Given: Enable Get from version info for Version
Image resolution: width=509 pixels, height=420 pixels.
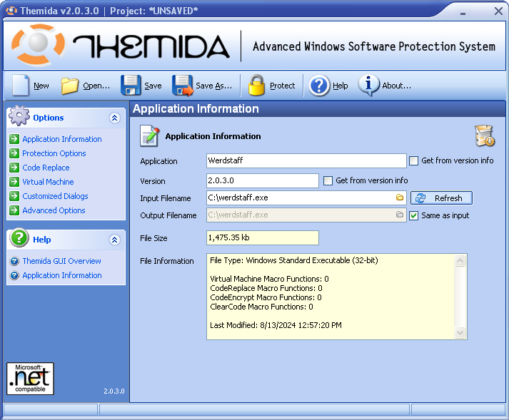Looking at the screenshot, I should pos(328,181).
